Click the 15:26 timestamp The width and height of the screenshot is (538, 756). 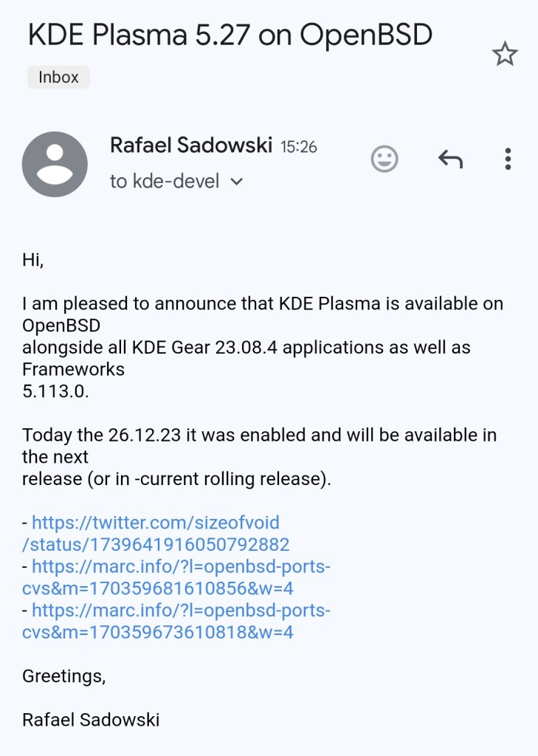click(x=299, y=147)
